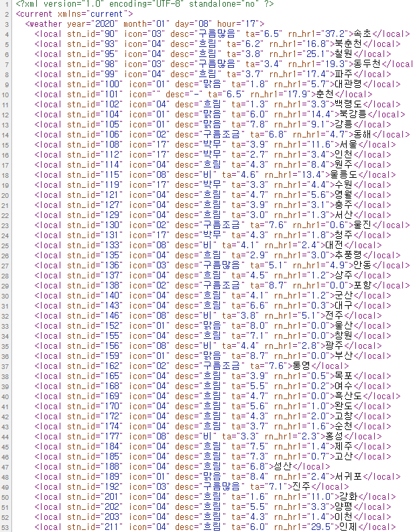Click station name 울진
The width and height of the screenshot is (415, 532).
click(x=363, y=225)
